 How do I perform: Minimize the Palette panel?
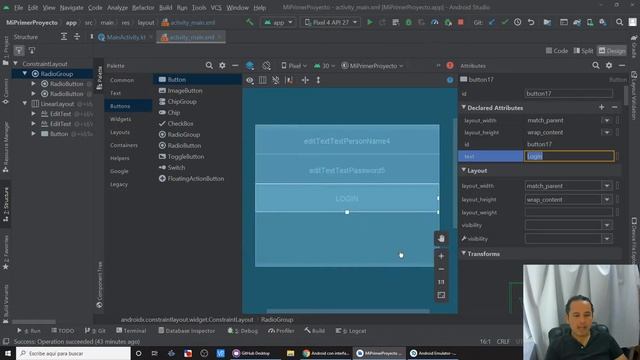235,66
